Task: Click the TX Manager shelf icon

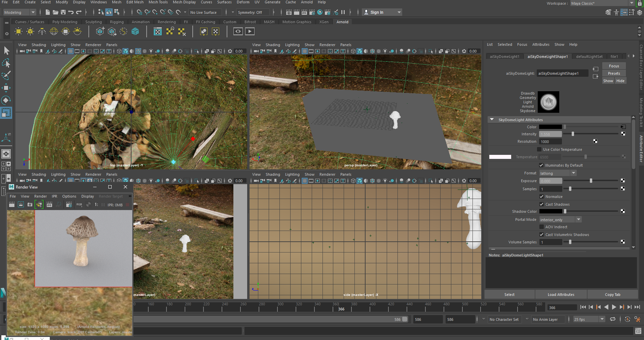Action: [x=158, y=32]
